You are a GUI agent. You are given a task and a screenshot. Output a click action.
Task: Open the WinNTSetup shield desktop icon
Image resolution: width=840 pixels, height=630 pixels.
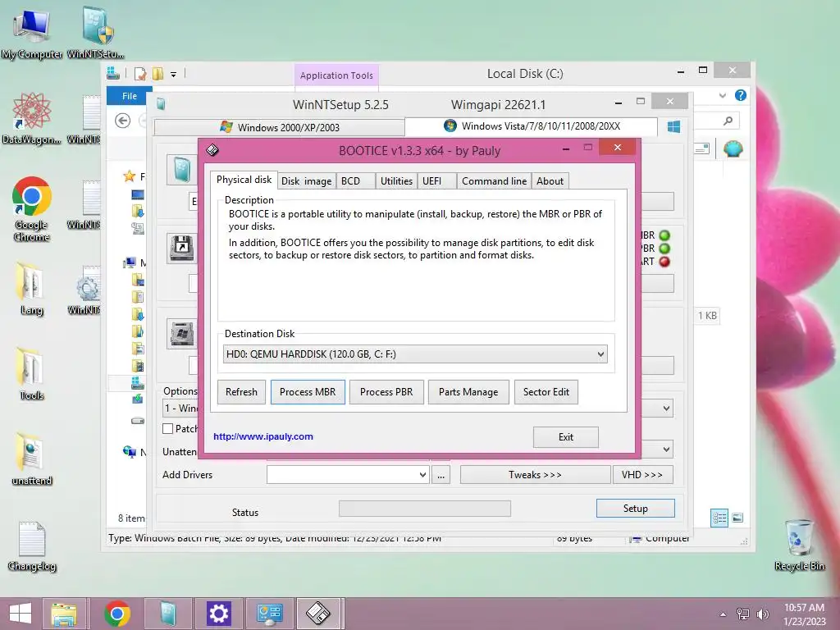coord(96,33)
